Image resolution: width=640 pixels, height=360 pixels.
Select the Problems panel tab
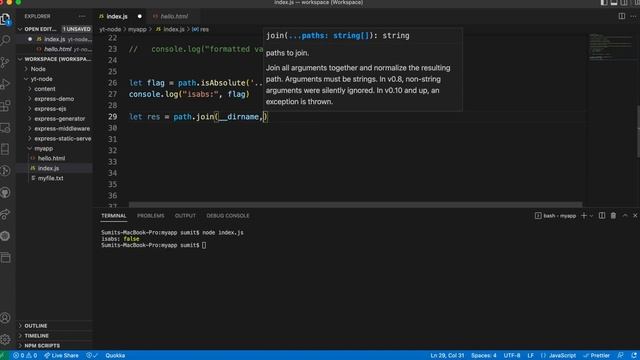click(151, 216)
